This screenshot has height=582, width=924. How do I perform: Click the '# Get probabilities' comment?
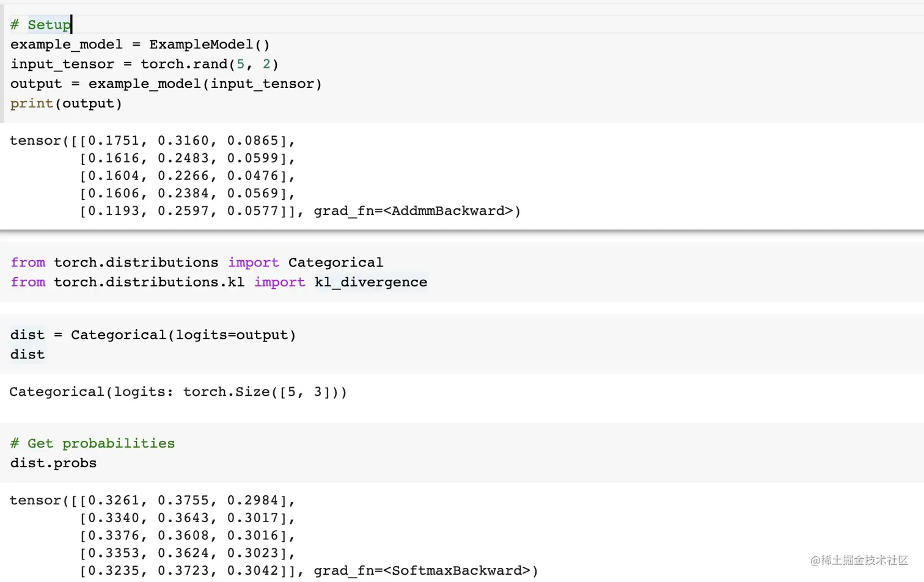(92, 443)
